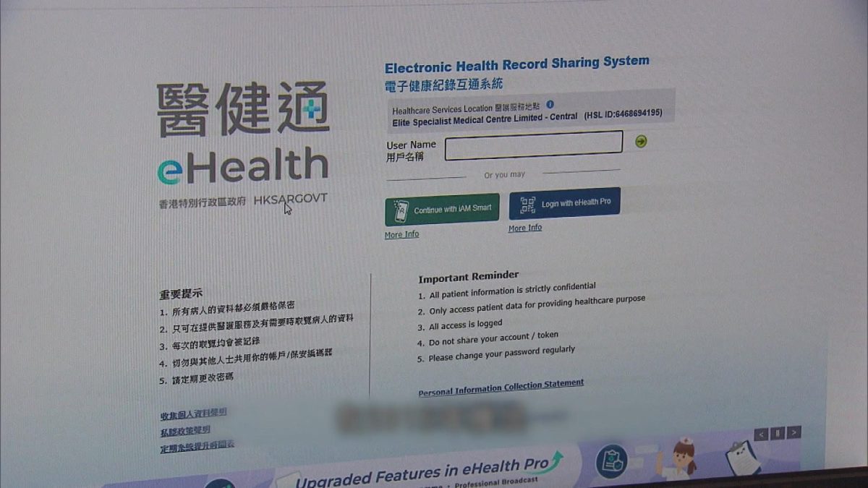Open the 私隱政策聲明 link
This screenshot has height=488, width=868.
click(185, 431)
